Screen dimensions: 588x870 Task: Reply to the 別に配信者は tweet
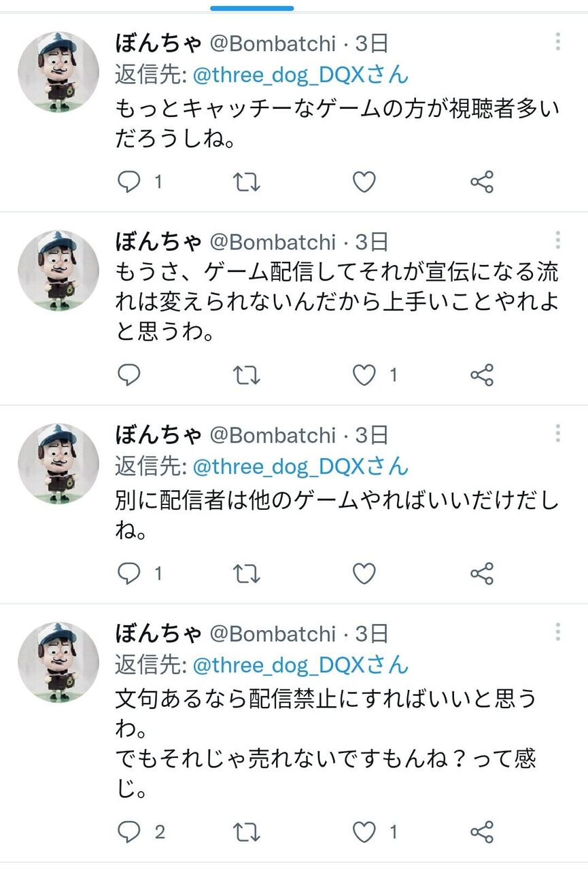click(x=129, y=574)
